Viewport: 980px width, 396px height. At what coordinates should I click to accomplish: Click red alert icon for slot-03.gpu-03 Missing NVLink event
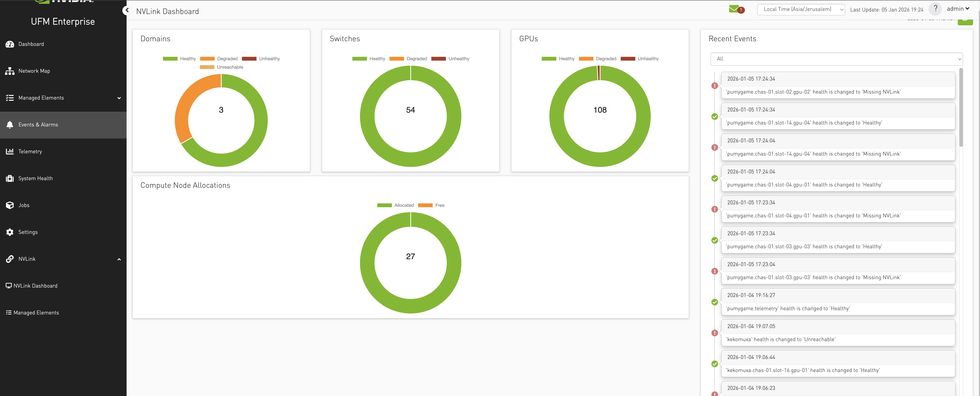715,271
